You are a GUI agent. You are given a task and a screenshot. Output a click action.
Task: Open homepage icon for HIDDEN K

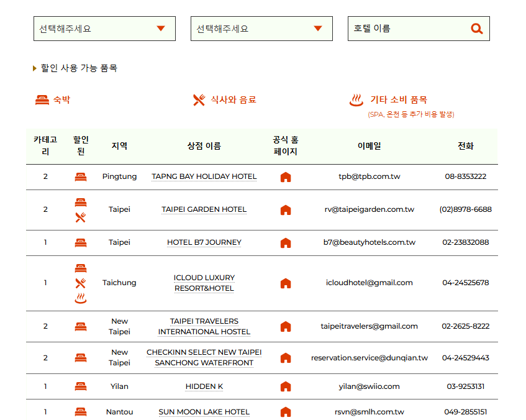[x=286, y=386]
